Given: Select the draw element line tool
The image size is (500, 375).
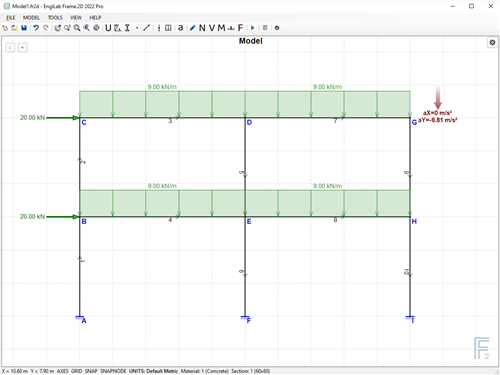Looking at the screenshot, I should (146, 28).
